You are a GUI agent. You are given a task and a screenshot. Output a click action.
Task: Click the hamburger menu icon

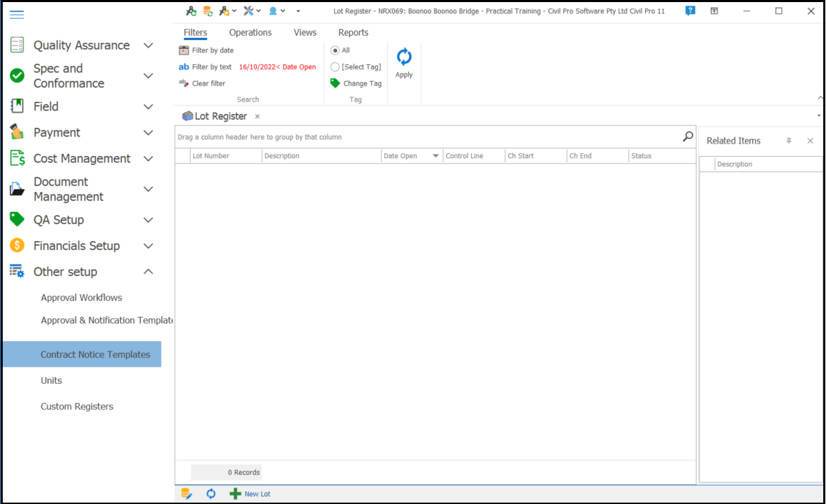click(x=17, y=14)
